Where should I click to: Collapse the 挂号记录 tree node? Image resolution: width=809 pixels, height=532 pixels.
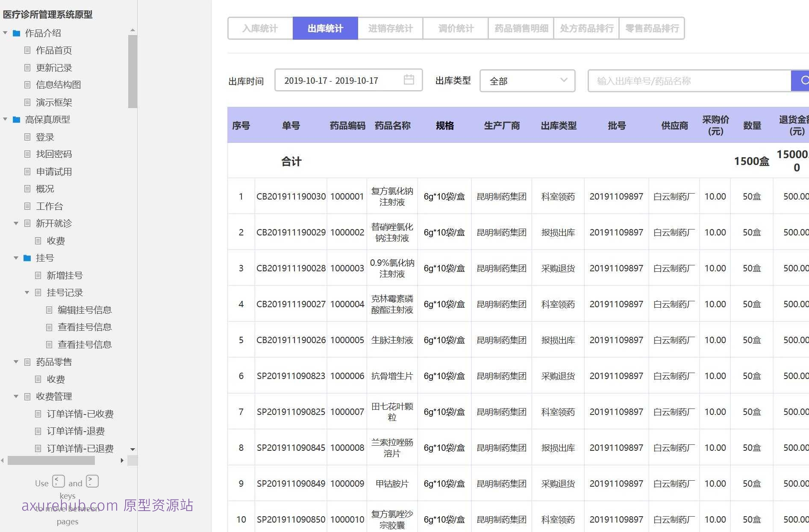[26, 292]
